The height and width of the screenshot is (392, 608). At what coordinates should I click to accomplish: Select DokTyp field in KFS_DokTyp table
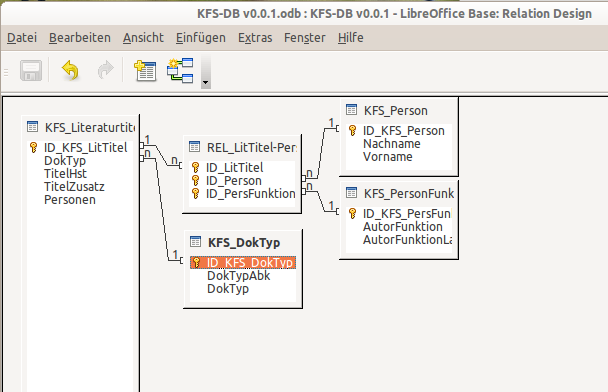click(x=228, y=288)
